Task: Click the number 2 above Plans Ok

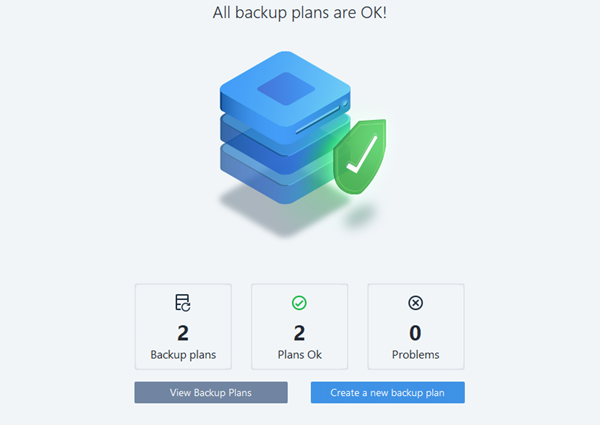Action: [x=299, y=333]
